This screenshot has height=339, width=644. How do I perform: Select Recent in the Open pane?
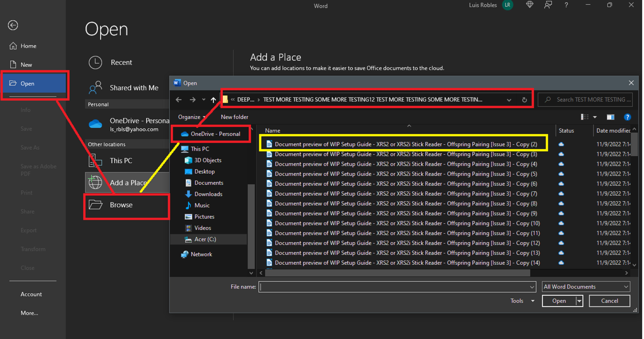[121, 62]
